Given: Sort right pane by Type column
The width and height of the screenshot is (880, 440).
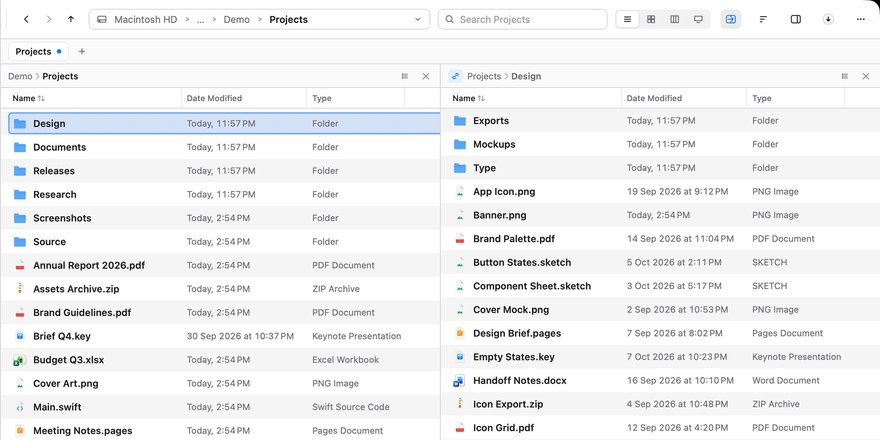Looking at the screenshot, I should pos(795,98).
